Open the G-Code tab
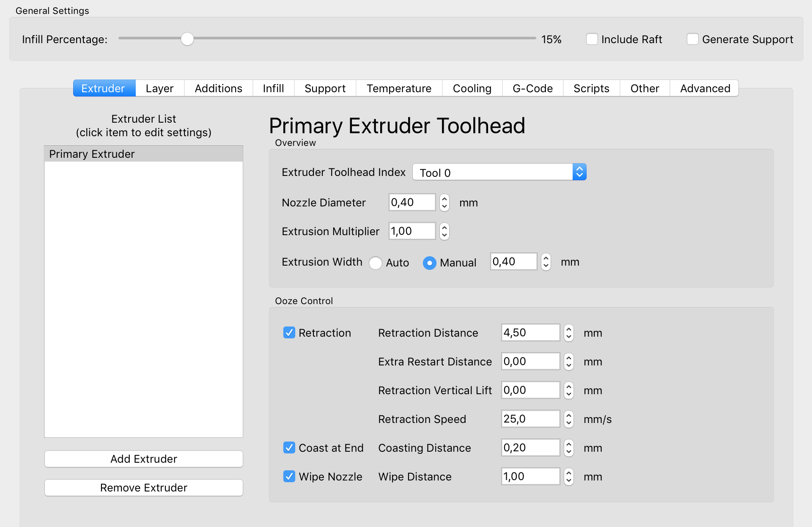 pyautogui.click(x=532, y=88)
